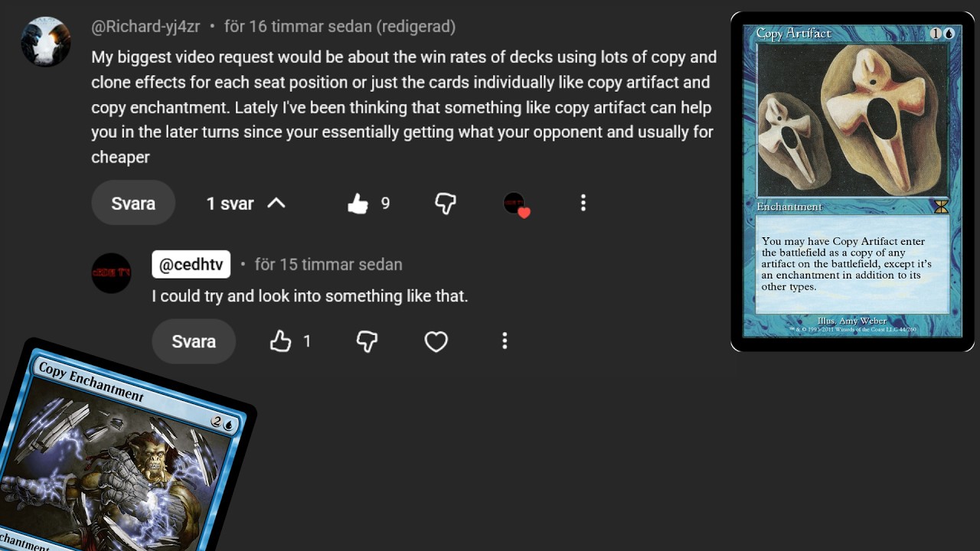Screen dimensions: 980x551
Task: Click Svara button under cedhtv's reply
Action: coord(194,341)
